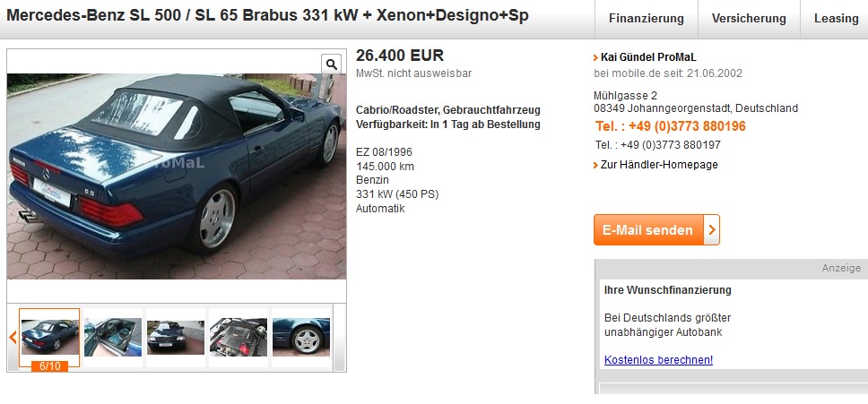Switch to the Leasing tab
Image resolution: width=868 pixels, height=404 pixels.
coord(836,19)
